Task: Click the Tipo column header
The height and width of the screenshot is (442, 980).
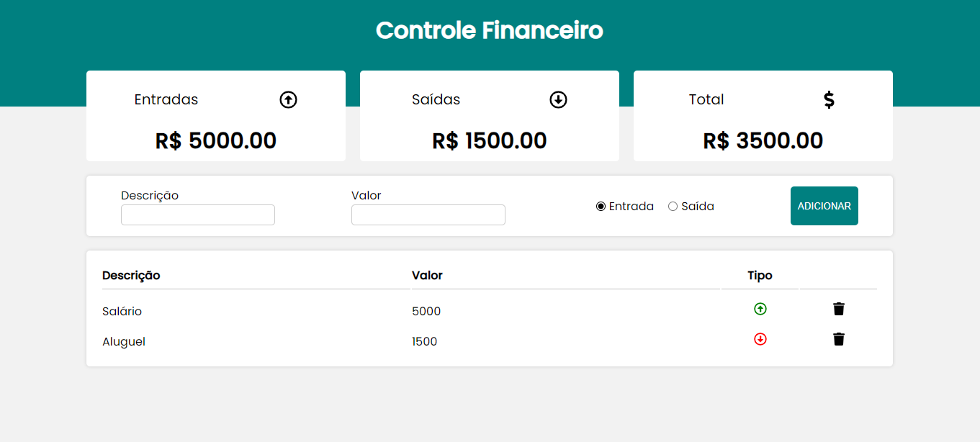Action: tap(759, 275)
